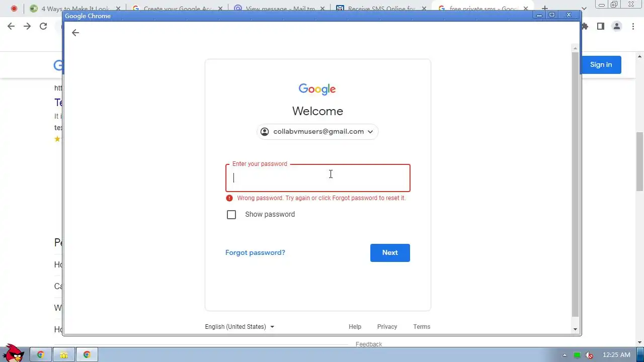Close the 'Create your Google Account' tab
644x362 pixels.
(x=220, y=9)
